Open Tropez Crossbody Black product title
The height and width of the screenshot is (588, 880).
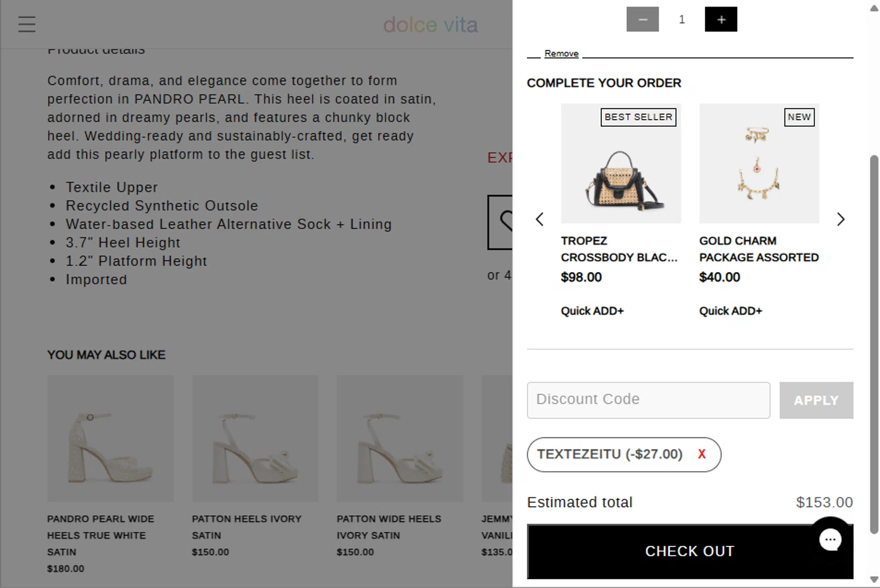tap(619, 249)
